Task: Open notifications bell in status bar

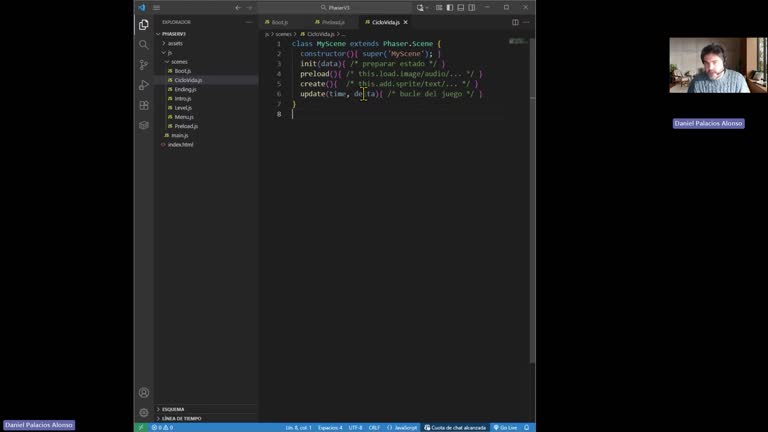Action: [x=527, y=428]
